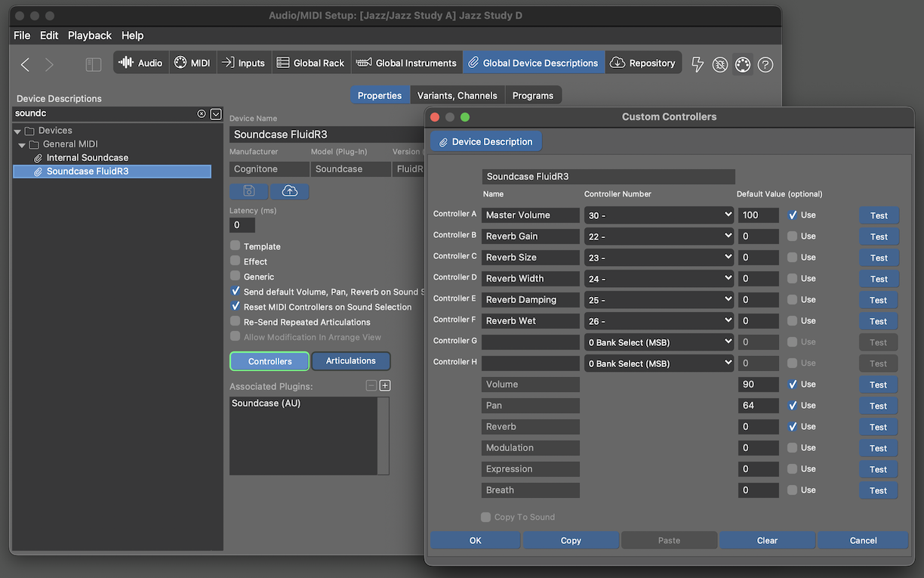Image resolution: width=924 pixels, height=578 pixels.
Task: Click the Controllers button
Action: tap(269, 361)
